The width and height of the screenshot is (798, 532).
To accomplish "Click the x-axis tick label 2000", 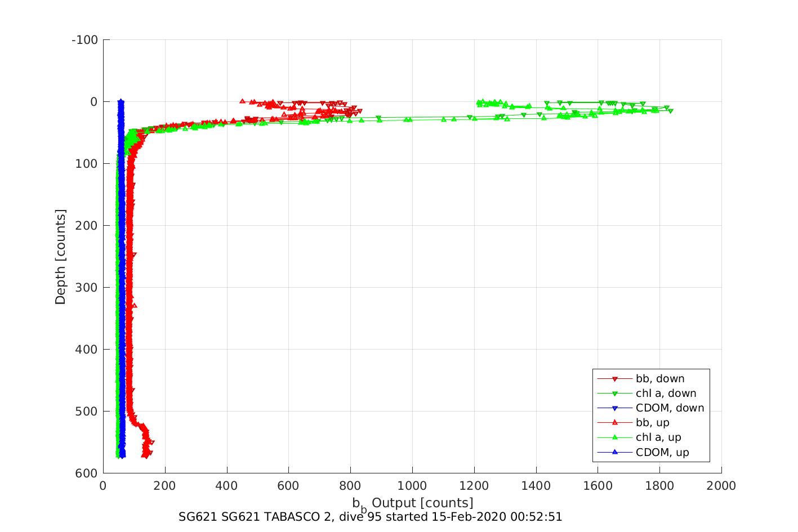I will tap(721, 486).
